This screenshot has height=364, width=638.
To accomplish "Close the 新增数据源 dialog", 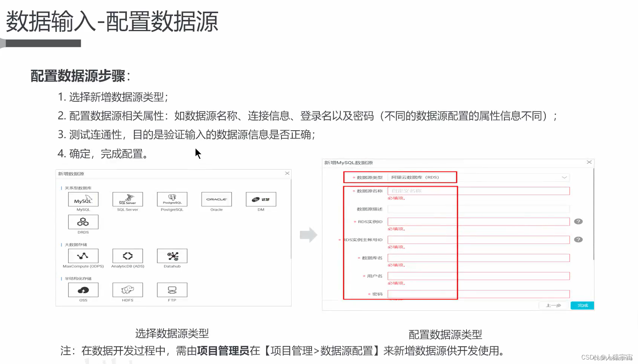I will pos(287,173).
